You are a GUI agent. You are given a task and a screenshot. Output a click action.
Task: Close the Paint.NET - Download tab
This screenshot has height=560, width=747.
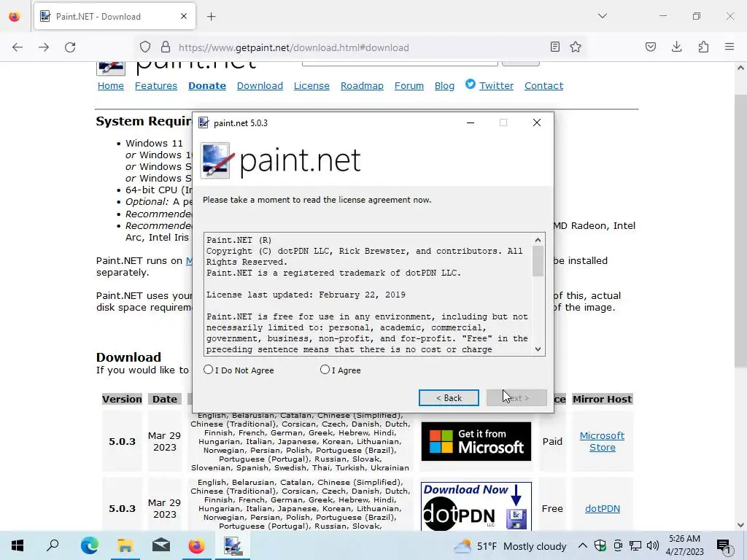click(184, 17)
